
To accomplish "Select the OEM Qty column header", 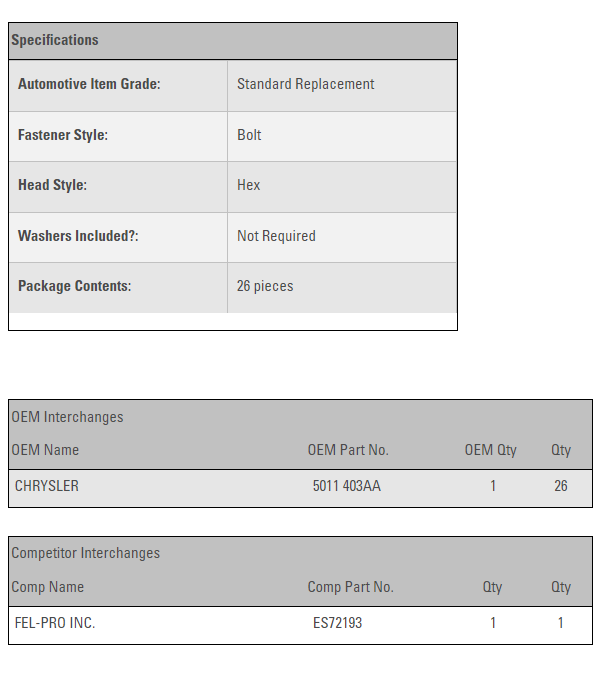I will point(490,450).
